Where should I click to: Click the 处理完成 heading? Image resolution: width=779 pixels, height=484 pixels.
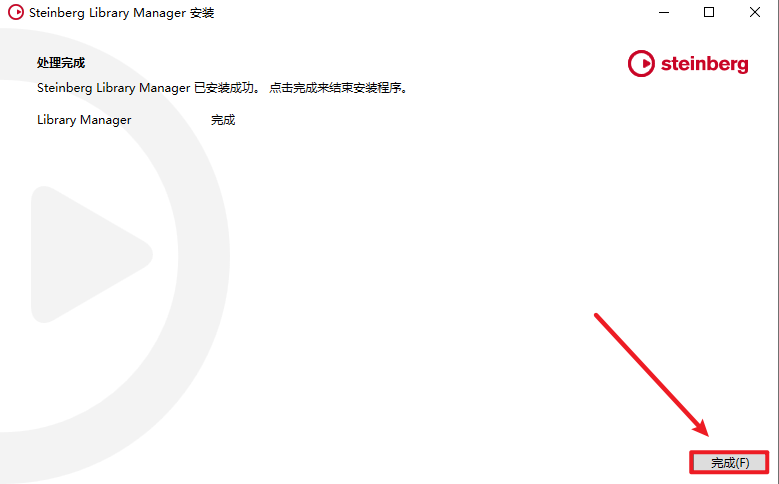[x=61, y=63]
